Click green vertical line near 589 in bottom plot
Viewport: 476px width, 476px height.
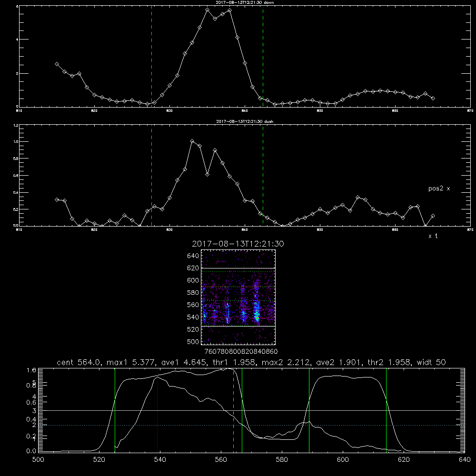pyautogui.click(x=309, y=410)
